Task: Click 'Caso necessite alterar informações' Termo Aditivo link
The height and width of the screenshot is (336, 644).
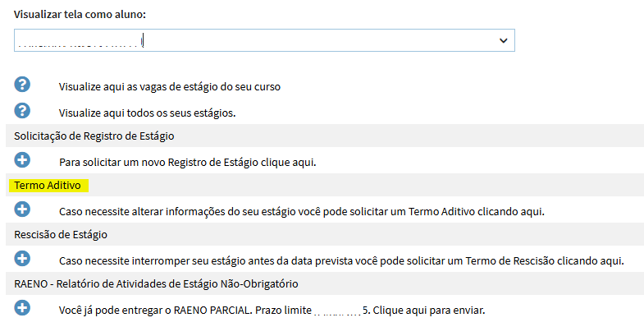Action: click(301, 212)
